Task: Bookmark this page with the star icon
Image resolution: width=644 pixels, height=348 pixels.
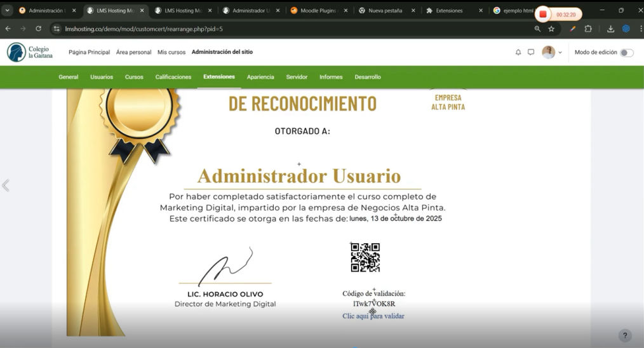Action: click(551, 29)
